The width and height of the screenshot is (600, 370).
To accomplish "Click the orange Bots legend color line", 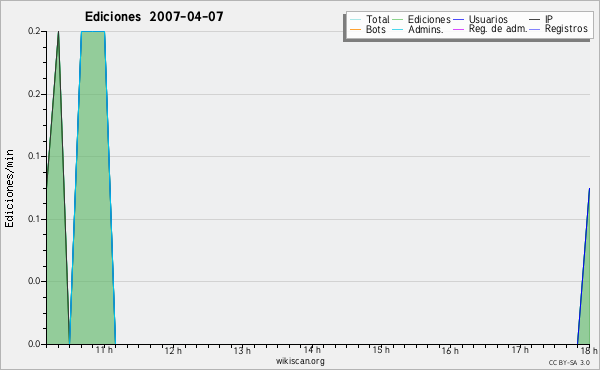I will click(355, 29).
